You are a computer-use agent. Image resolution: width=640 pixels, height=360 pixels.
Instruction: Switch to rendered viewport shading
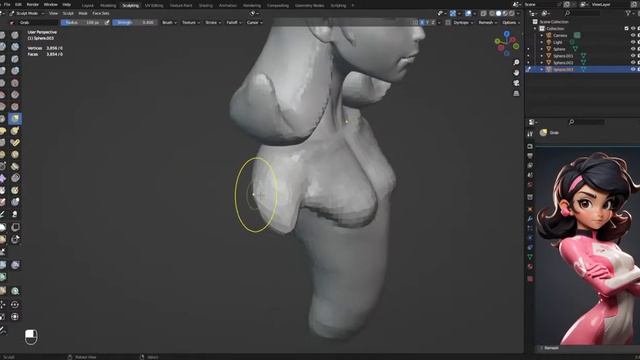(512, 13)
